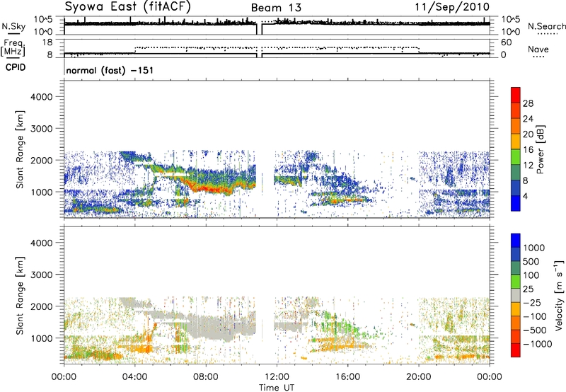Select the "Slant Range [km]" label of velocity panel
Image resolution: width=566 pixels, height=392 pixels.
pyautogui.click(x=20, y=296)
